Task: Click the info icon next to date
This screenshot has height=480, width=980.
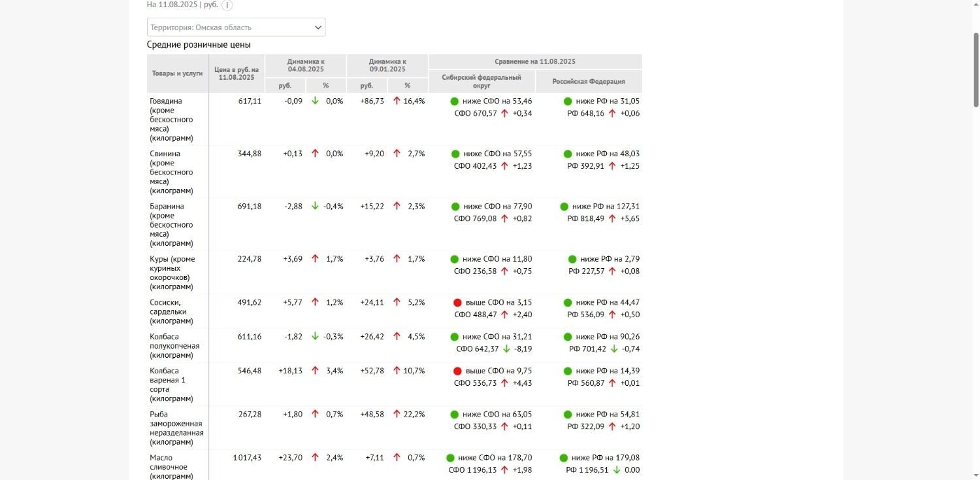Action: coord(227,5)
